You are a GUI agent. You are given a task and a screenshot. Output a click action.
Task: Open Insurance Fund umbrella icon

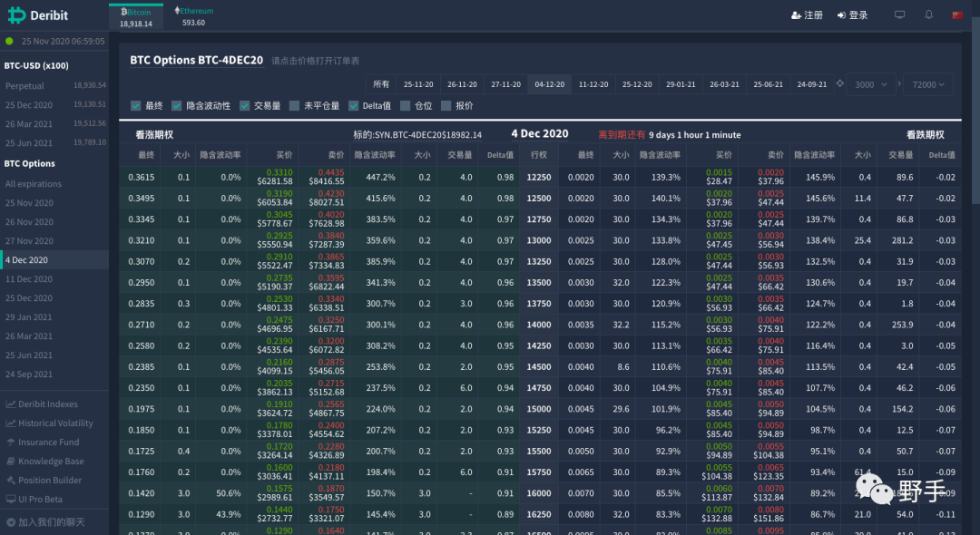[11, 443]
